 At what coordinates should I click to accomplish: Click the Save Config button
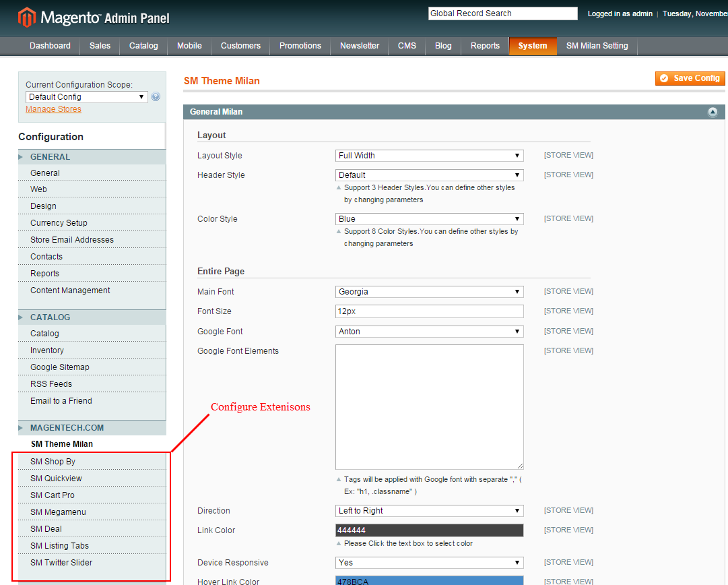click(x=690, y=79)
